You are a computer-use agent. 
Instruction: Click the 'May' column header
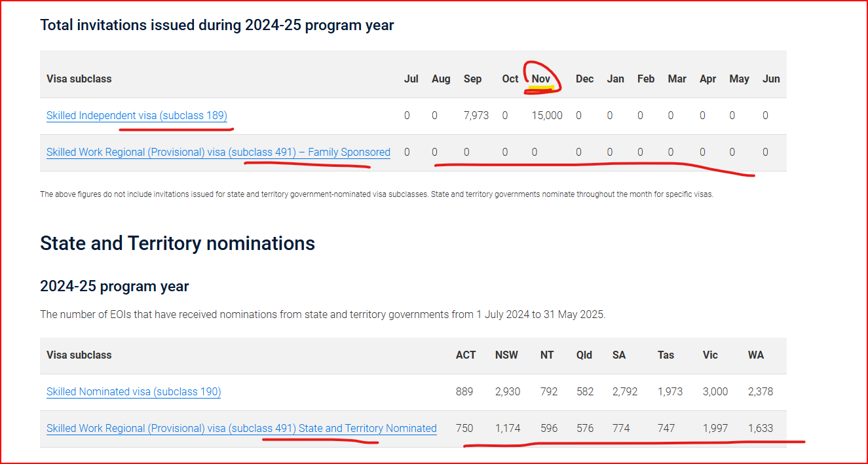[740, 79]
